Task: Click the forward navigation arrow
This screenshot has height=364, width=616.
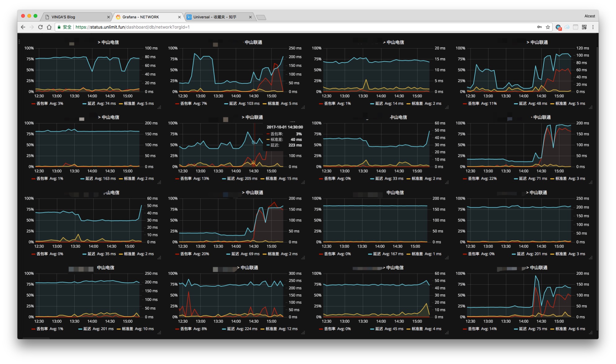Action: click(x=32, y=27)
